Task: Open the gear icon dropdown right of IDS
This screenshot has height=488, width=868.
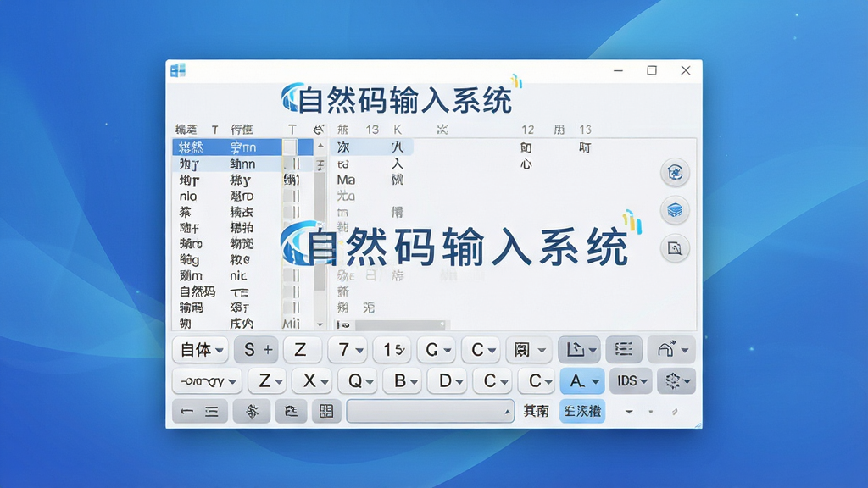Action: tap(676, 380)
